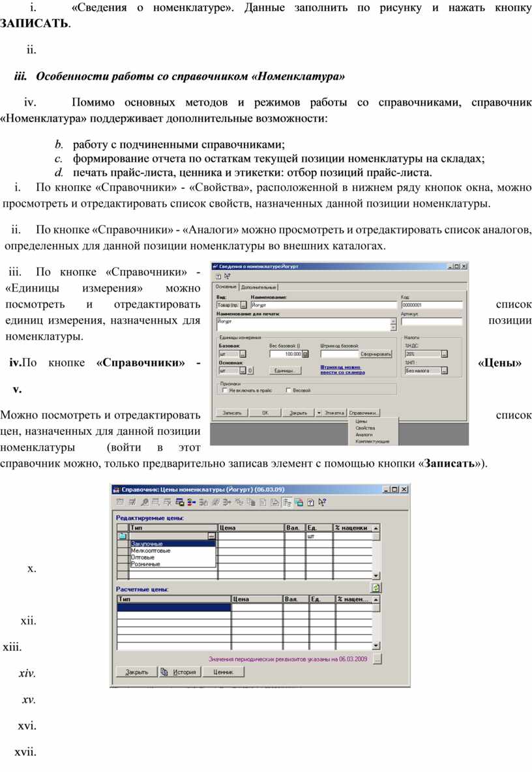The image size is (532, 772).
Task: Open Основная unit selector button
Action: pos(243,370)
